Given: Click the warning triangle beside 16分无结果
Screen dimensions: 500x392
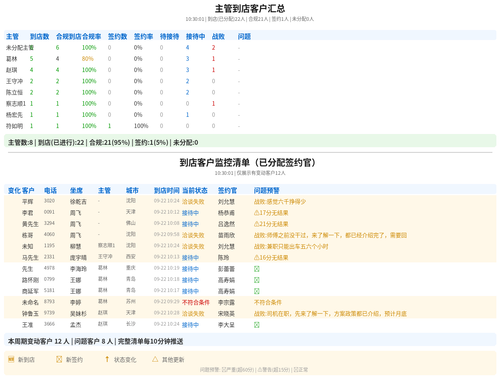Looking at the screenshot, I should point(256,257).
